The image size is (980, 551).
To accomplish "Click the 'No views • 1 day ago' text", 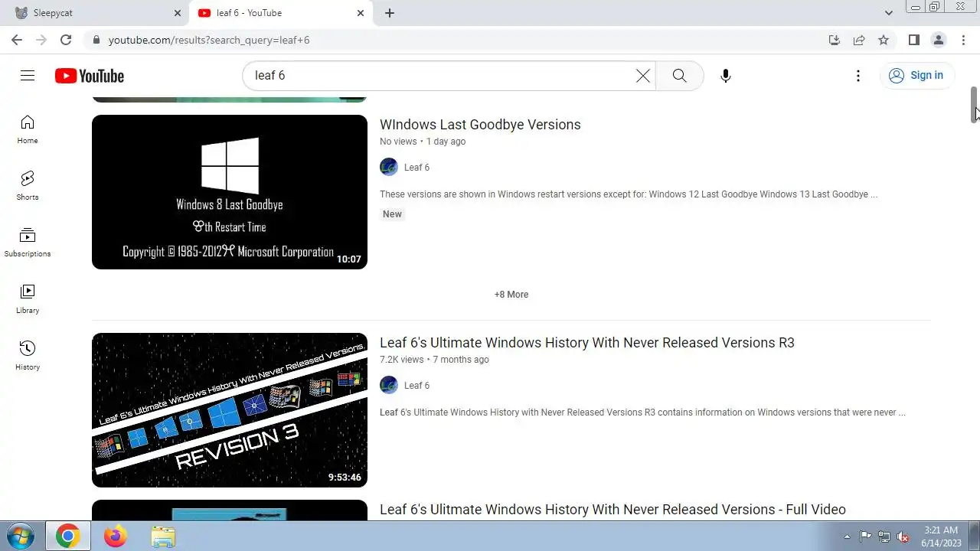I will tap(423, 142).
